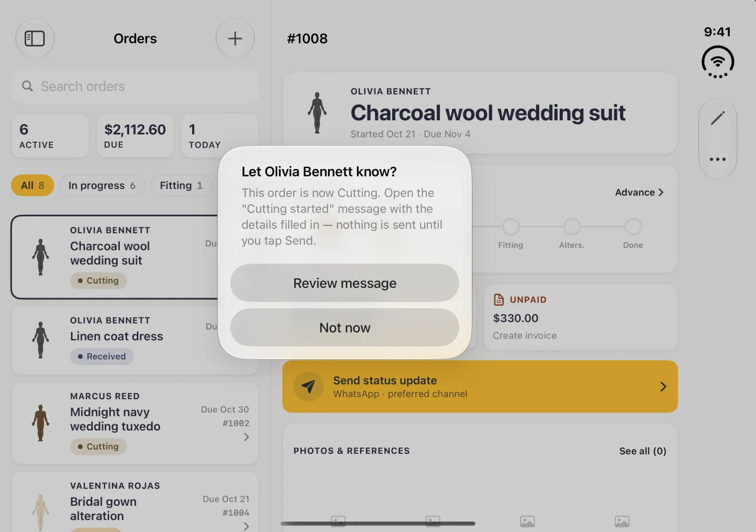Screen dimensions: 756x532
Task: Click the $330.00 unpaid amount
Action: (x=516, y=318)
